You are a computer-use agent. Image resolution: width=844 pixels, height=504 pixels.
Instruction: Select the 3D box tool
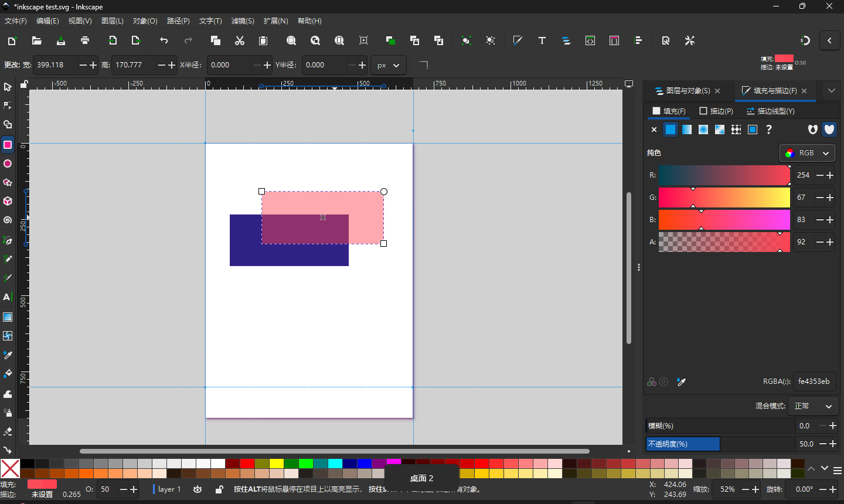[x=8, y=201]
